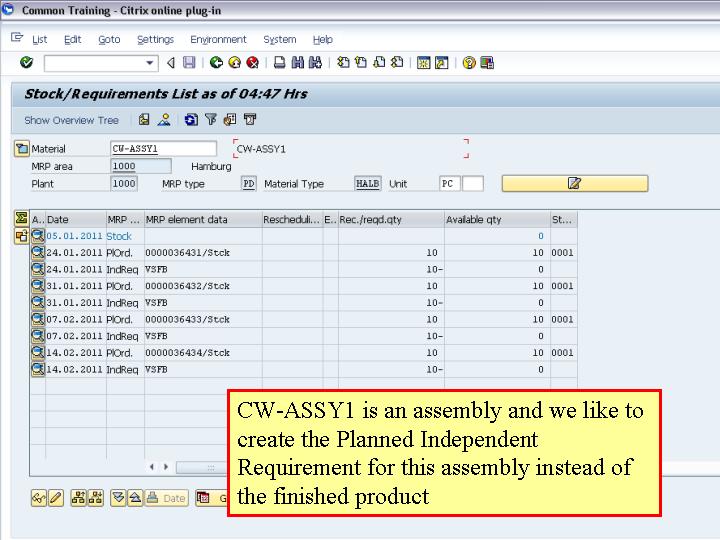Click magnifier icon for PlOrd. 0000036434 row
The image size is (720, 540).
tap(38, 353)
